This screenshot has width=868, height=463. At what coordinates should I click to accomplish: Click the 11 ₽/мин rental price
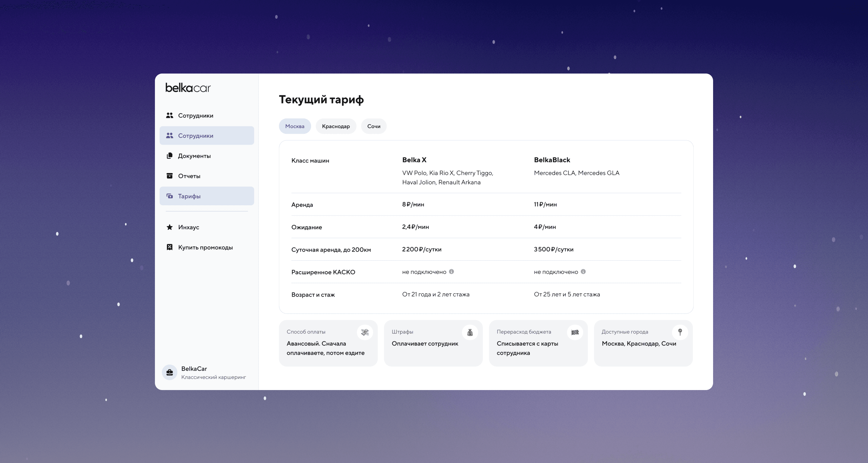(545, 204)
